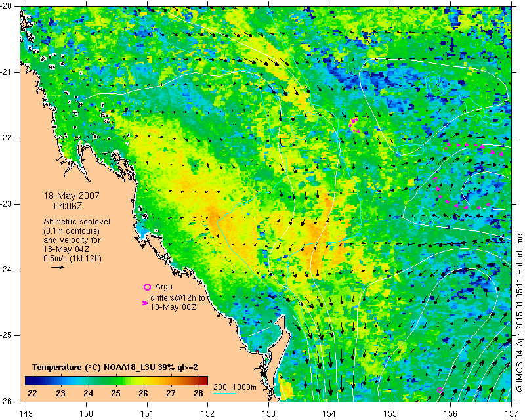The image size is (525, 420).
Task: Select the Argo float marker near 156°E, 26°S
Action: 440,390
